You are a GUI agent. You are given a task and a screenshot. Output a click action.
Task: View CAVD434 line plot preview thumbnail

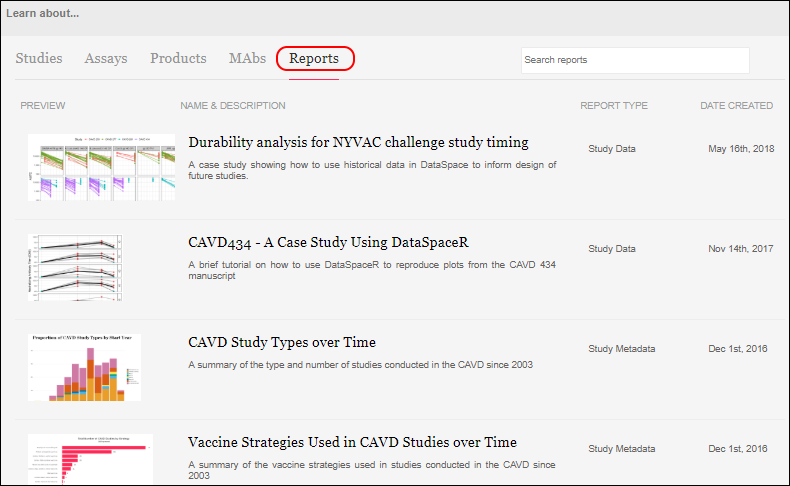point(75,267)
